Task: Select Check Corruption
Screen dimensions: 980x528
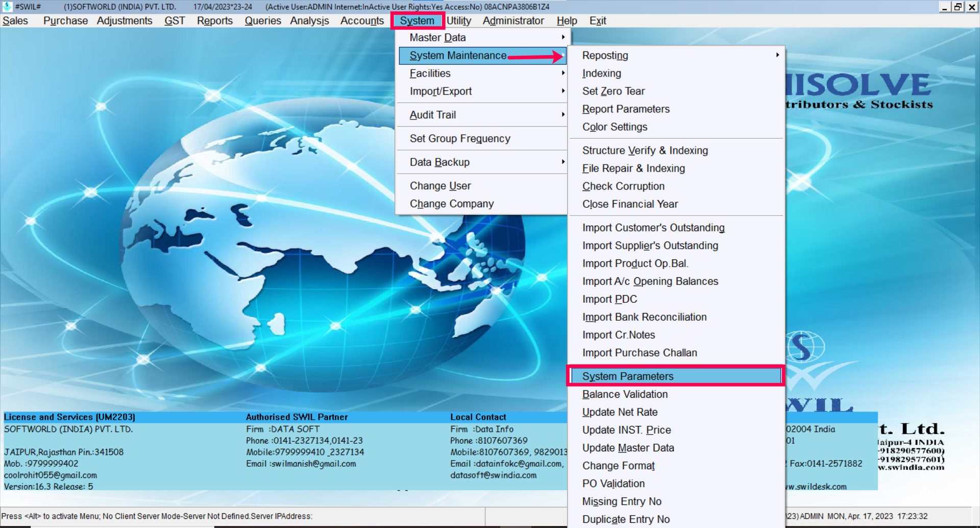Action: (676, 186)
